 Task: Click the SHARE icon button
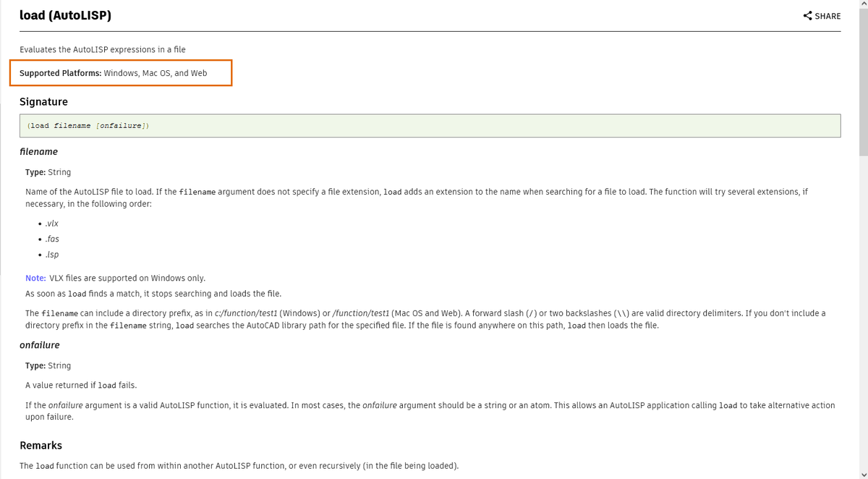pos(822,16)
